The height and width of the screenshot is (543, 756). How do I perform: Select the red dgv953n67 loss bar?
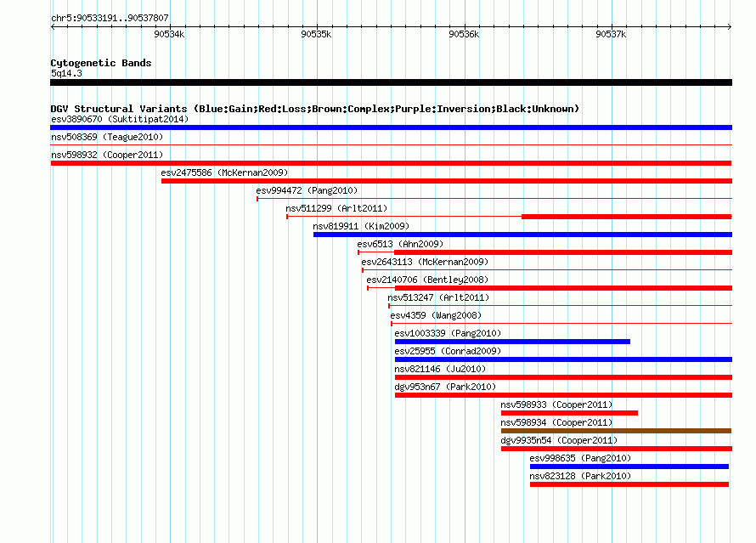(564, 395)
